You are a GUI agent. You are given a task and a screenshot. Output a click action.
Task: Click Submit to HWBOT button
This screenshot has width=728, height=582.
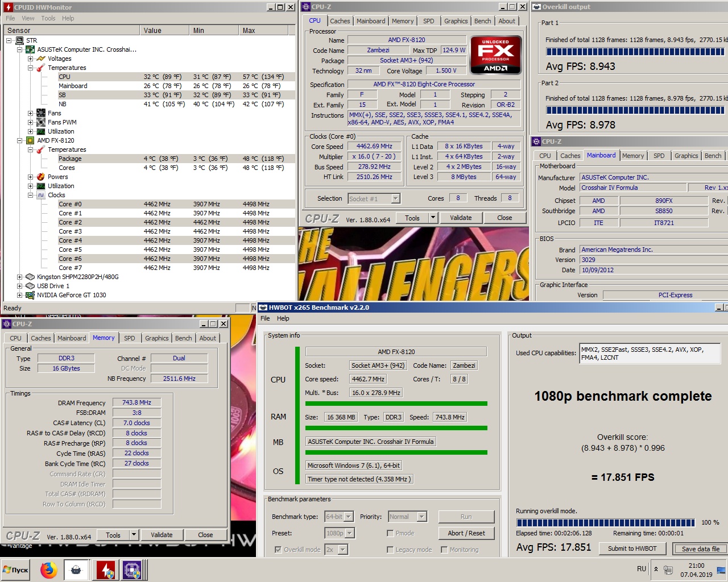[x=632, y=548]
